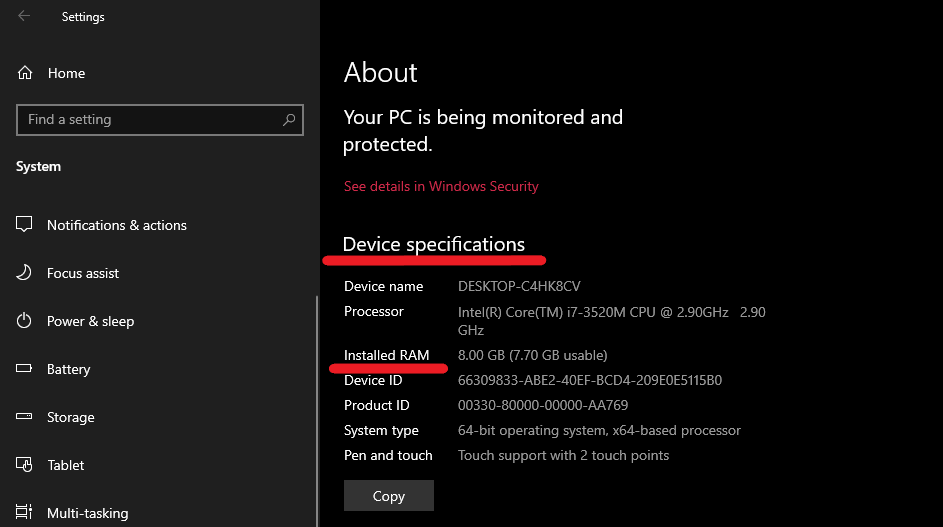Click the Focus assist moon icon
The height and width of the screenshot is (527, 943).
coord(24,273)
